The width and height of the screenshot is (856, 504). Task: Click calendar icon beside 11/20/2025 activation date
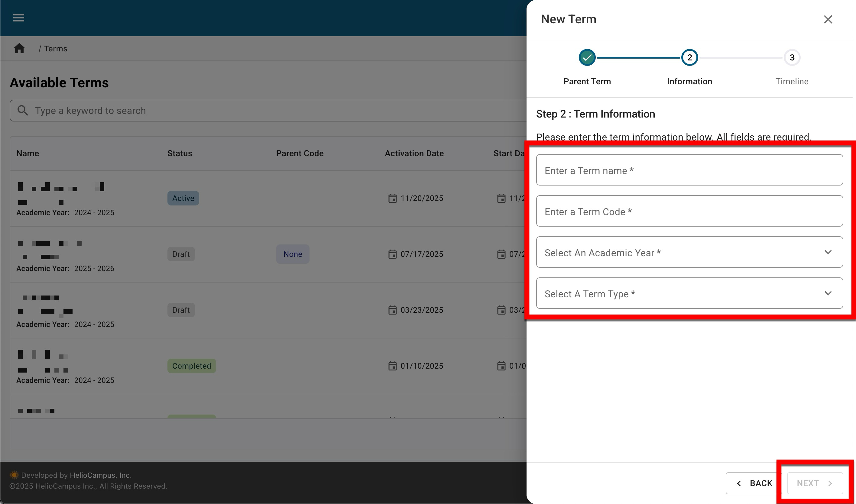click(392, 198)
